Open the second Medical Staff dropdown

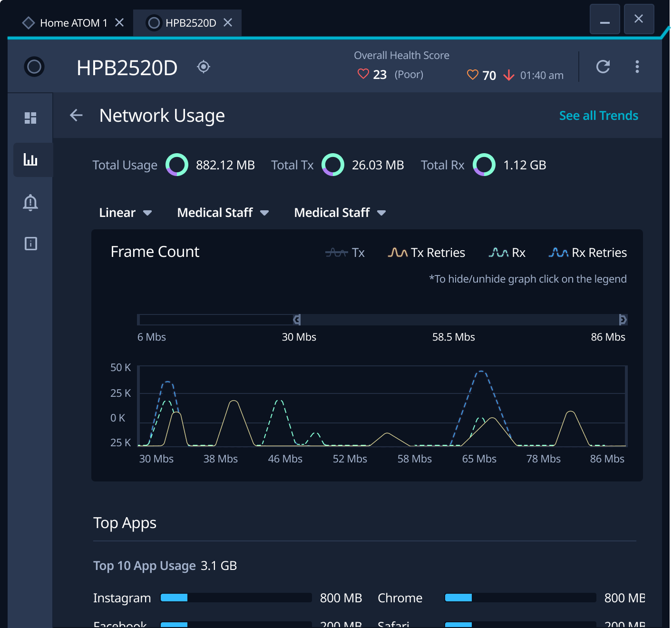click(x=340, y=213)
